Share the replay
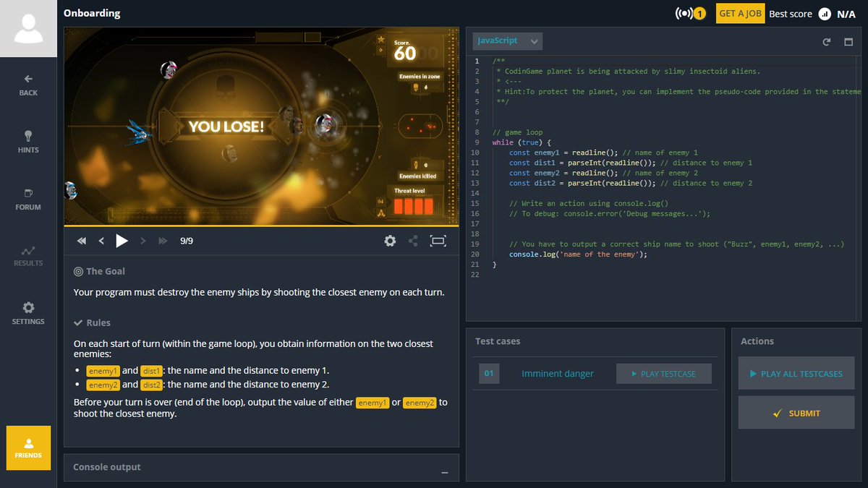 click(414, 241)
